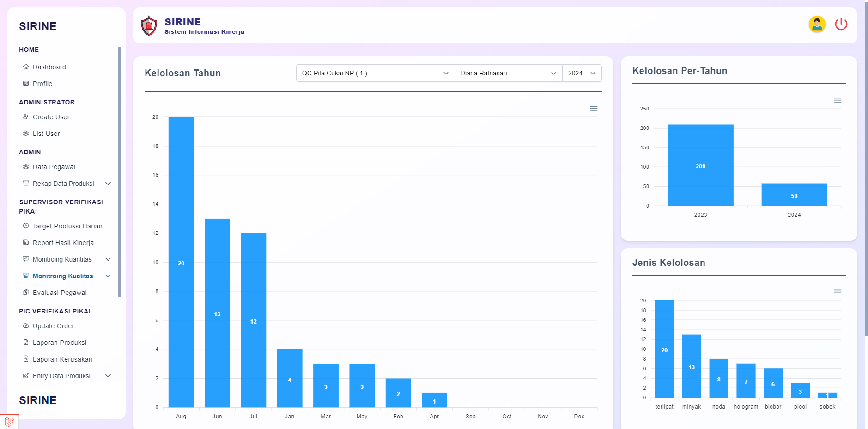Open the QC Pita Cukai NP dropdown

[x=375, y=73]
